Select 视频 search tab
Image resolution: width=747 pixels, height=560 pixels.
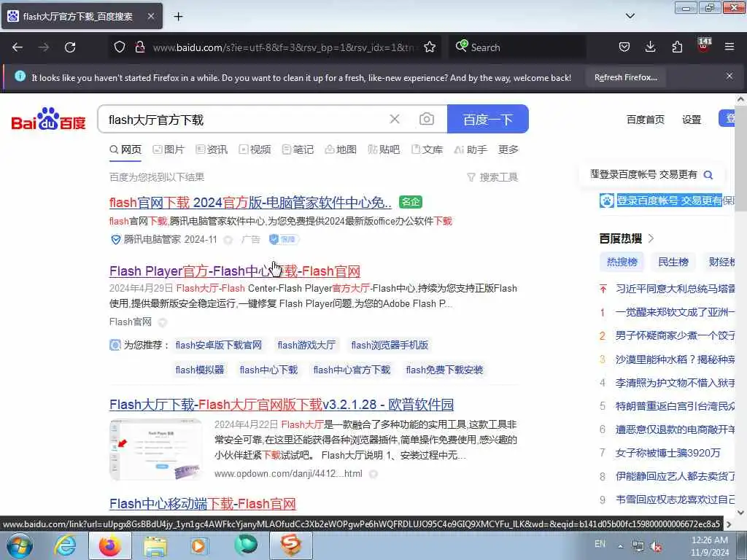[x=255, y=149]
